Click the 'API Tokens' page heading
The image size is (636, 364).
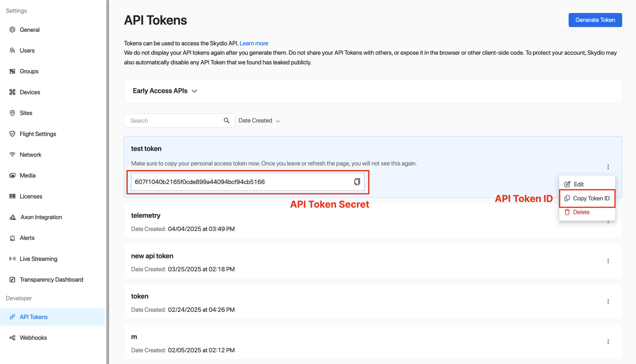tap(155, 20)
